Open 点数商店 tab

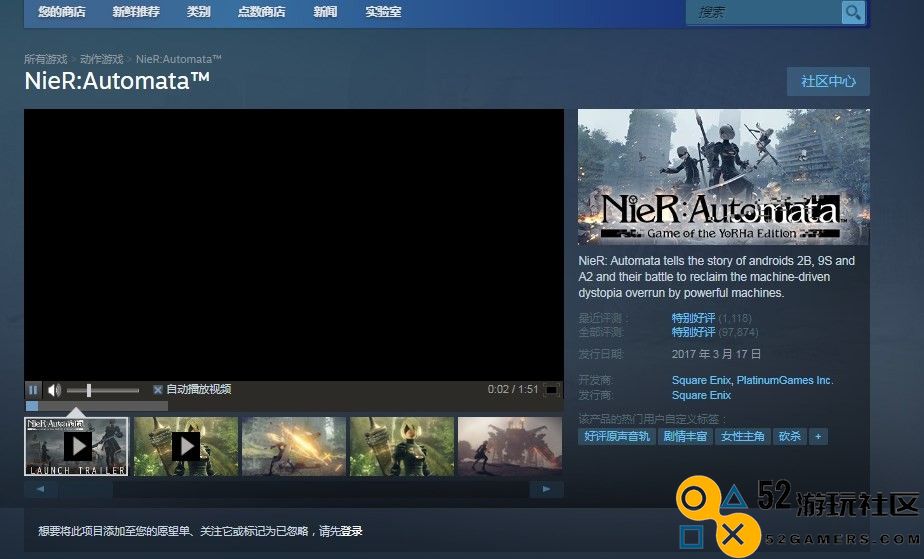(262, 11)
